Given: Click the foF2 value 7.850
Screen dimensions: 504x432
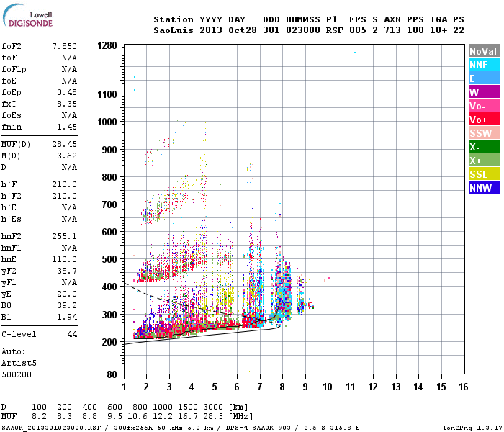Looking at the screenshot, I should click(65, 46).
